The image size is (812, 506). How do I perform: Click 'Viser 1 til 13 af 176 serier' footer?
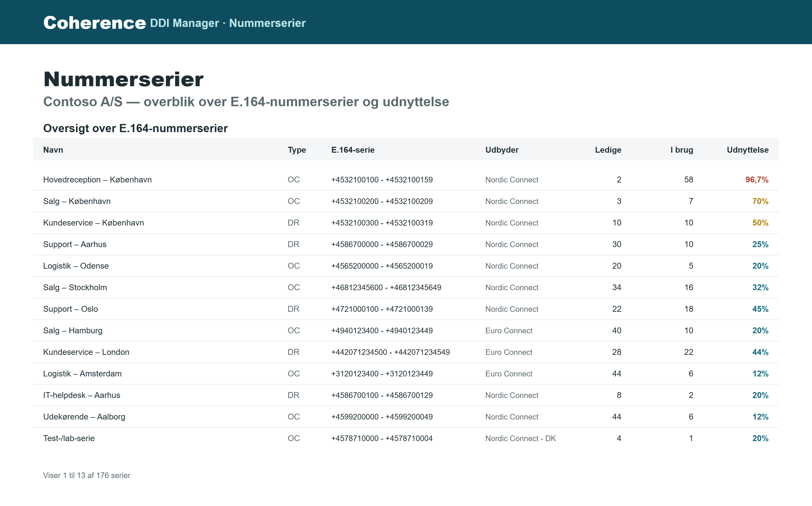pos(87,475)
